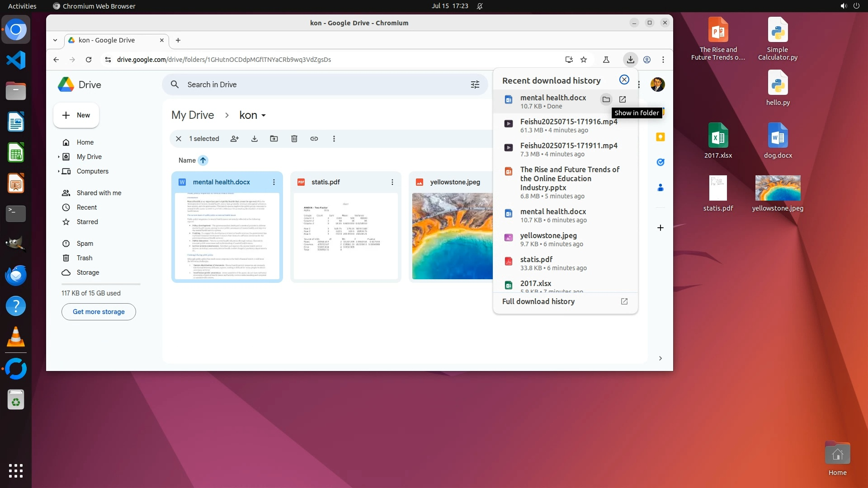This screenshot has width=868, height=488.
Task: Clear the current file selection
Action: pos(179,139)
